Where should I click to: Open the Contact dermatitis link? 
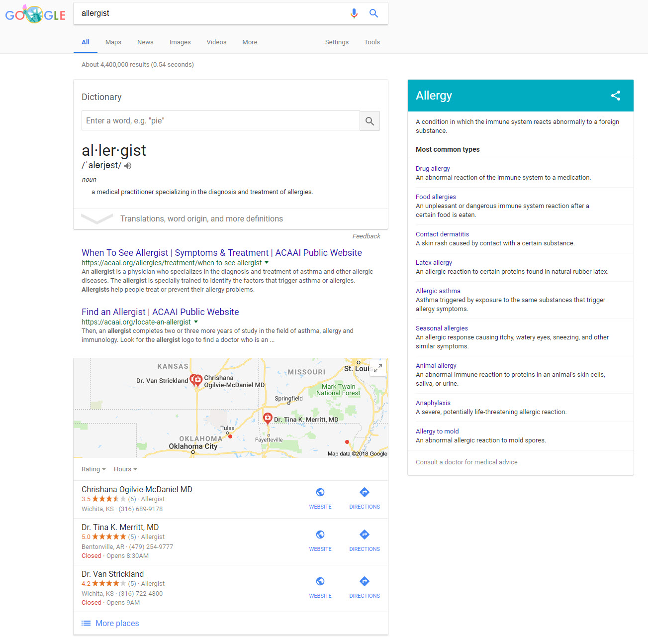tap(442, 234)
